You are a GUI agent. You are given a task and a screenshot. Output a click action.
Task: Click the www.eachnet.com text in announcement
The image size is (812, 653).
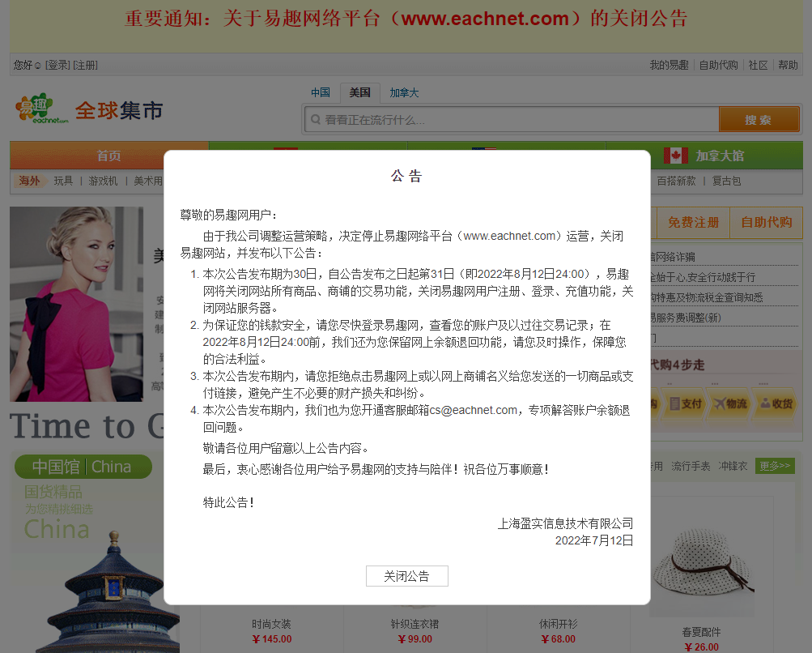(509, 236)
